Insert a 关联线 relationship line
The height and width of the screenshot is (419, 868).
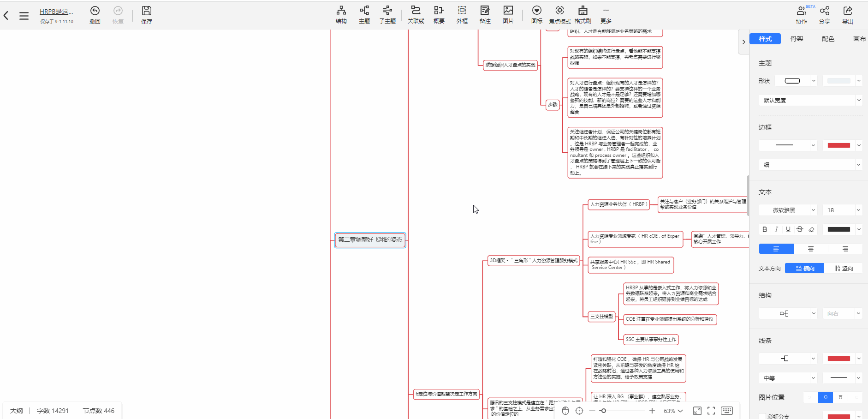pos(416,15)
